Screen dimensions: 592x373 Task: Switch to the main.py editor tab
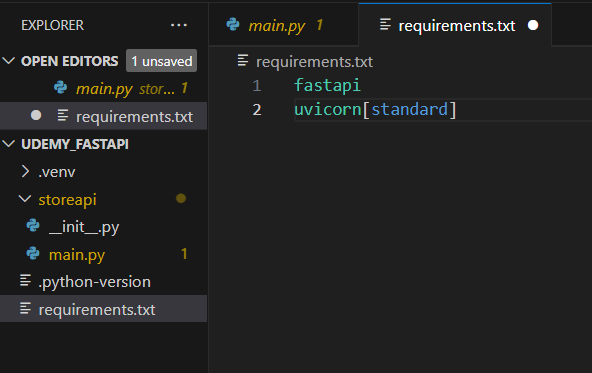click(x=284, y=25)
